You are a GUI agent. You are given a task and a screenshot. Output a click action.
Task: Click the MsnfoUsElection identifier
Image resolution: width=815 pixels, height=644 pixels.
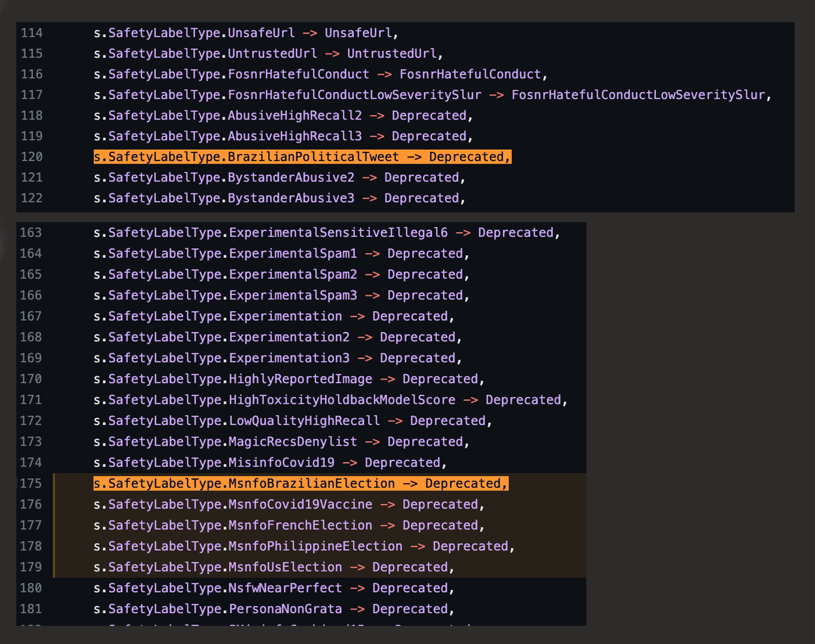pos(285,567)
